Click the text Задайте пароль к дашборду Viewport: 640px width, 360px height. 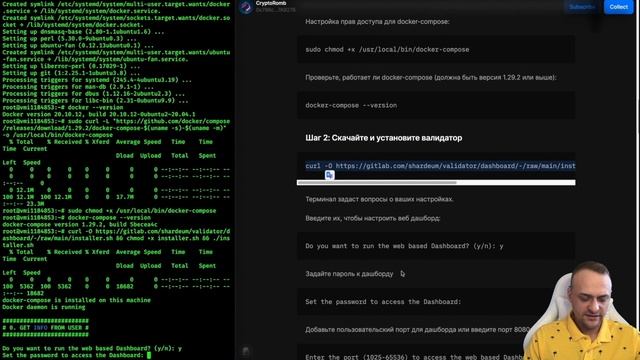tap(349, 274)
